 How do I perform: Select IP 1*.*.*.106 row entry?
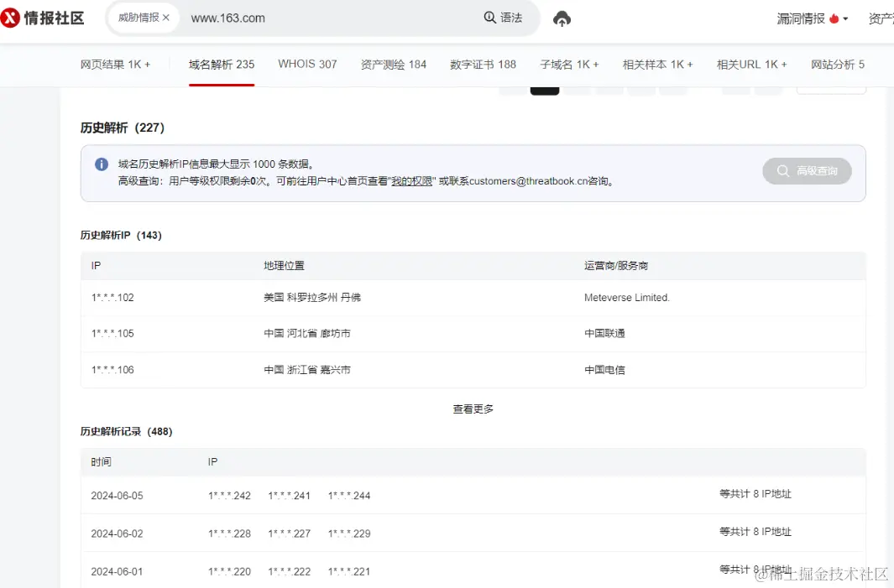click(x=112, y=370)
